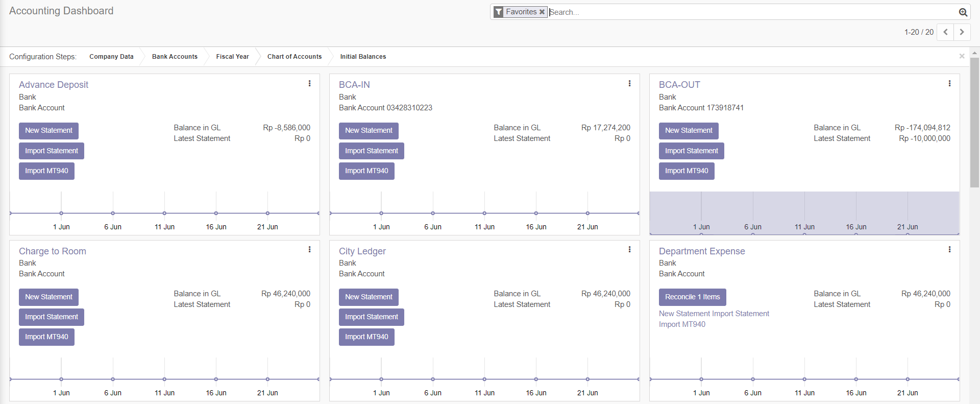Go to previous page arrow
The width and height of the screenshot is (980, 404).
pos(945,32)
